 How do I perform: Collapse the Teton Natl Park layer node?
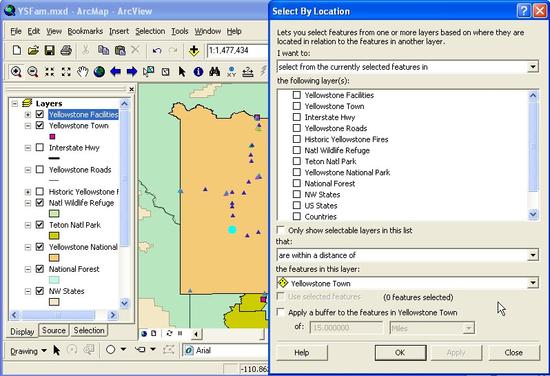[28, 225]
